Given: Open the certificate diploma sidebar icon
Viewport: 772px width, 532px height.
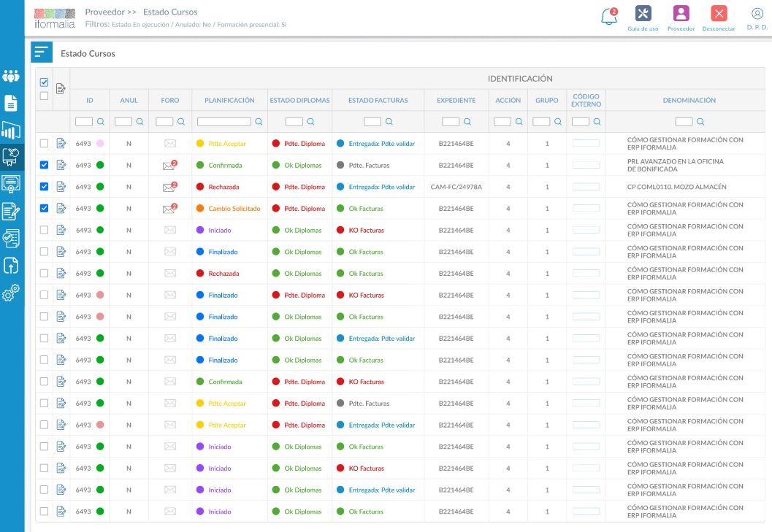Looking at the screenshot, I should tap(11, 184).
